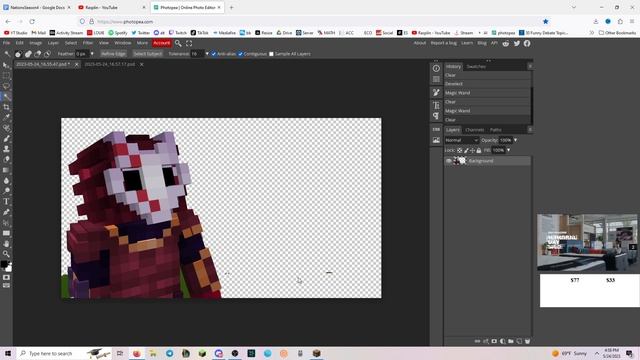Click the Select Subject button
Image resolution: width=640 pixels, height=360 pixels.
pos(147,54)
